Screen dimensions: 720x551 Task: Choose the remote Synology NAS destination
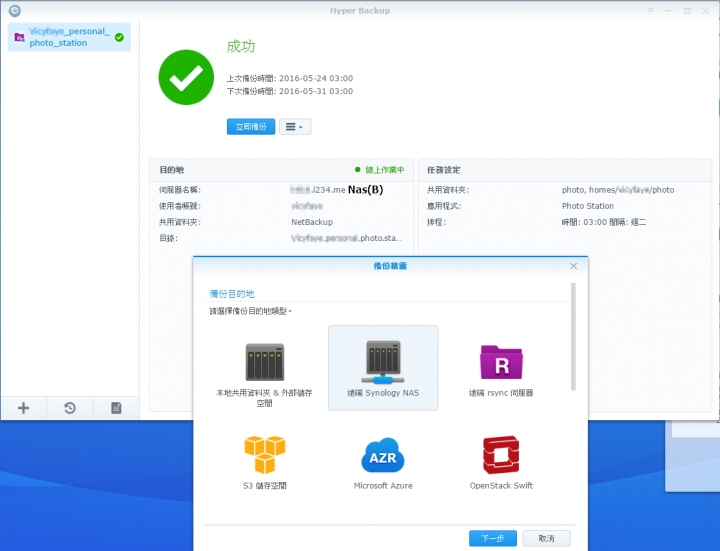click(x=383, y=368)
